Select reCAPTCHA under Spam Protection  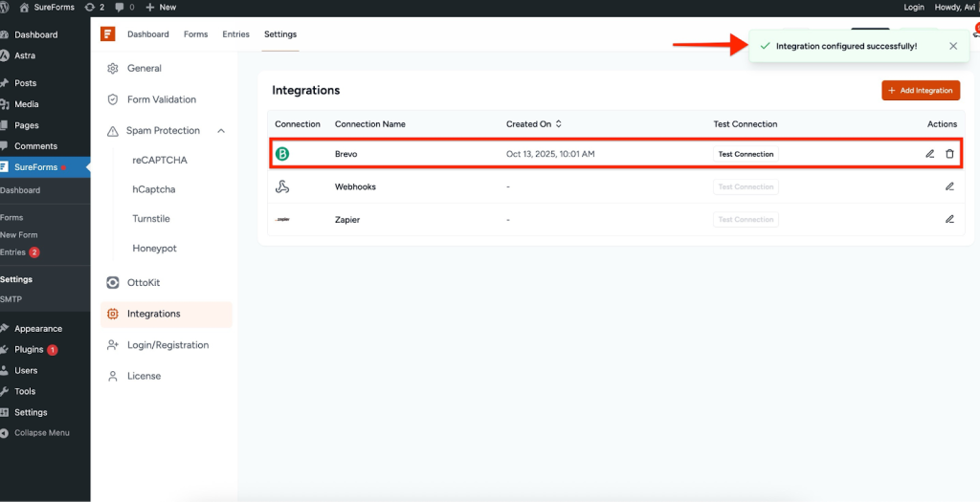[x=160, y=160]
